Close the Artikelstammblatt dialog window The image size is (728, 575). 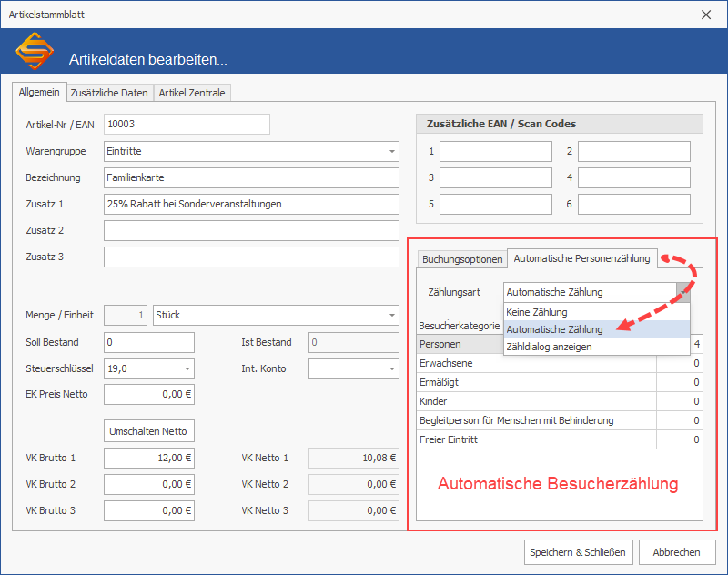(706, 14)
